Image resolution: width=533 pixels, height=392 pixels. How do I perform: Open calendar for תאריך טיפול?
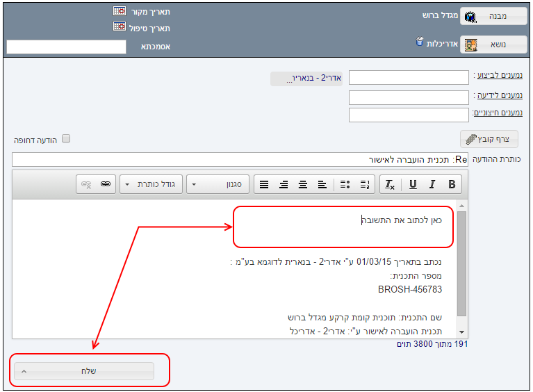coord(119,27)
